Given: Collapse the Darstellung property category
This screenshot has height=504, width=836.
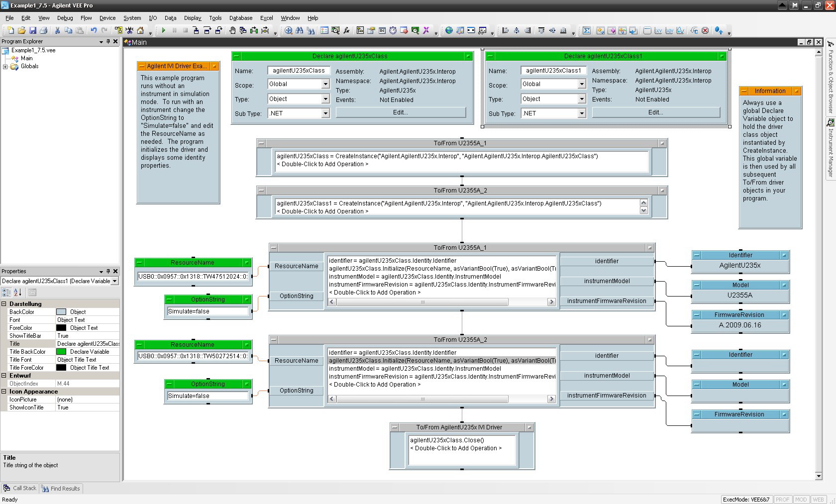Looking at the screenshot, I should [x=4, y=304].
